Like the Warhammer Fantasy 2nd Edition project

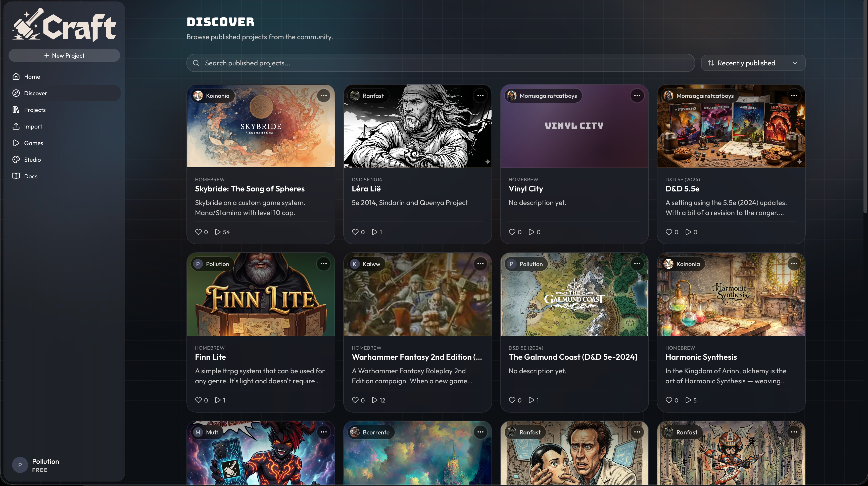(355, 400)
